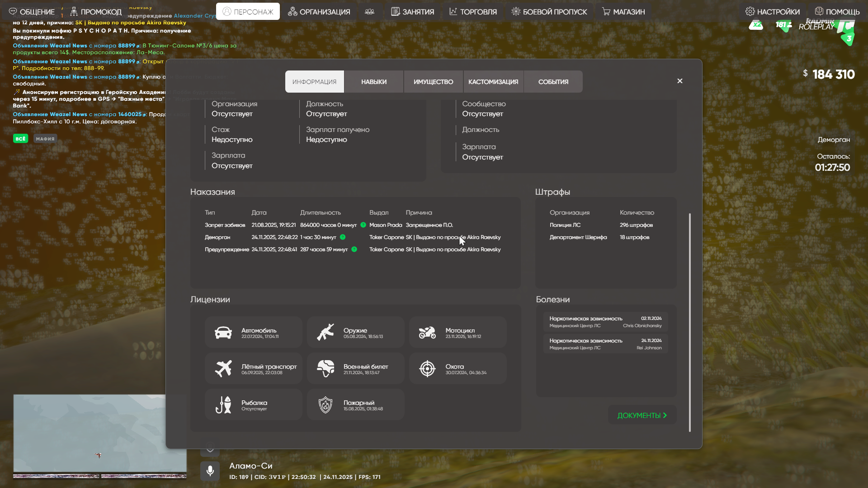Open the ИМУЩЕСТВО tab

tap(433, 82)
